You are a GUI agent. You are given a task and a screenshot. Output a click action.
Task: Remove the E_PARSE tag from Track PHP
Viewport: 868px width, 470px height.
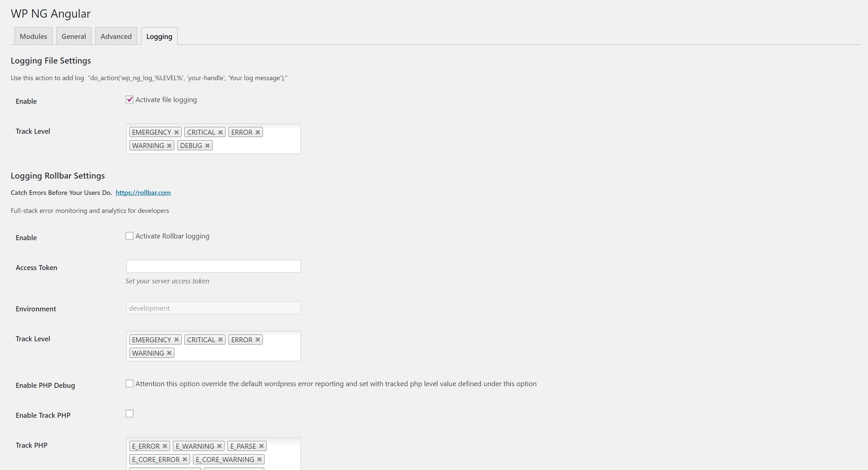click(261, 446)
